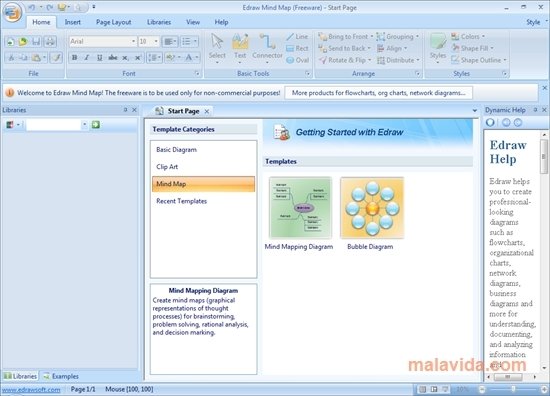The width and height of the screenshot is (550, 396).
Task: Click the Oval shape tool
Action: [297, 60]
